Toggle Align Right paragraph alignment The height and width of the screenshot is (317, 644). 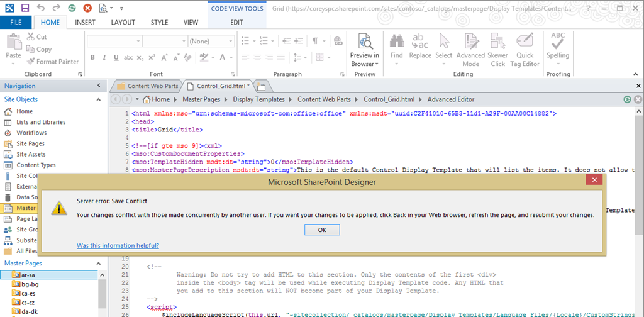pyautogui.click(x=269, y=57)
